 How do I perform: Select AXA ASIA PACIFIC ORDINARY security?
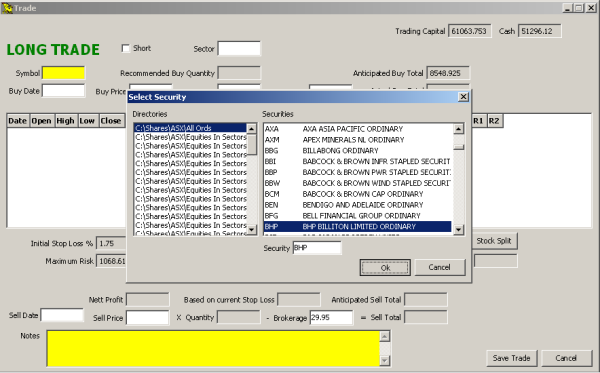point(357,129)
